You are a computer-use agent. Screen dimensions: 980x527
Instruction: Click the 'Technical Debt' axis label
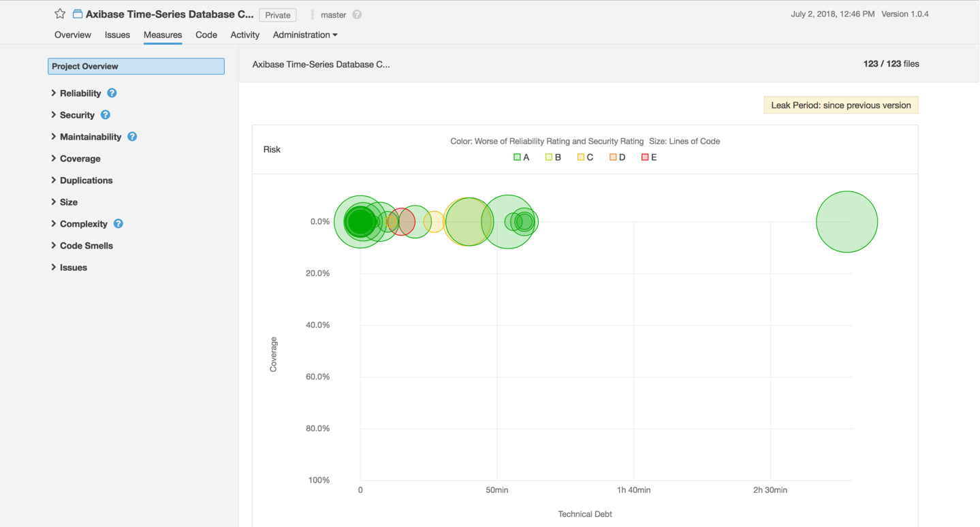pyautogui.click(x=585, y=514)
